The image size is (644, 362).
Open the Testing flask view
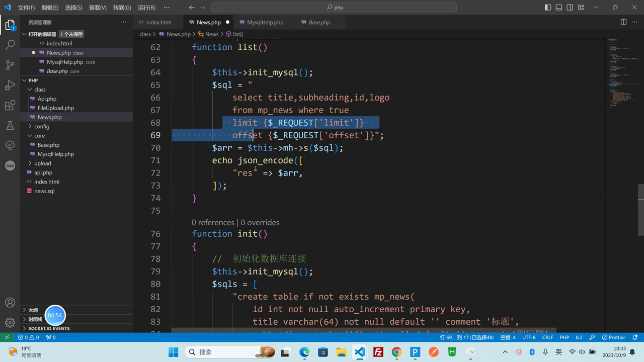(10, 125)
